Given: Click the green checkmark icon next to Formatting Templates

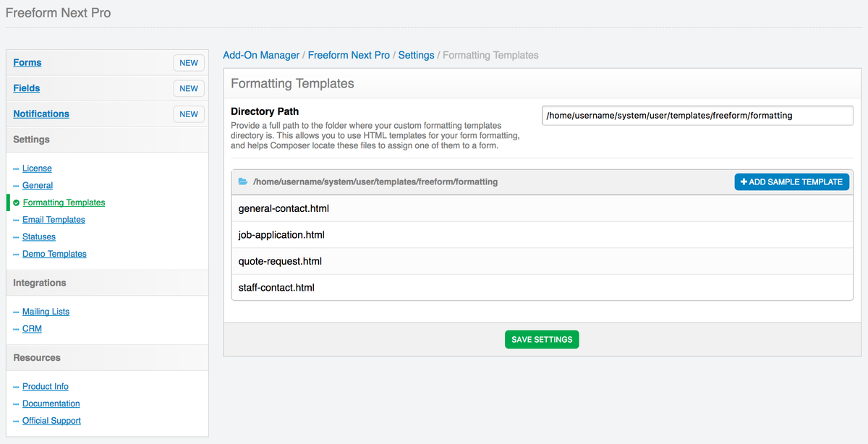Looking at the screenshot, I should [17, 203].
